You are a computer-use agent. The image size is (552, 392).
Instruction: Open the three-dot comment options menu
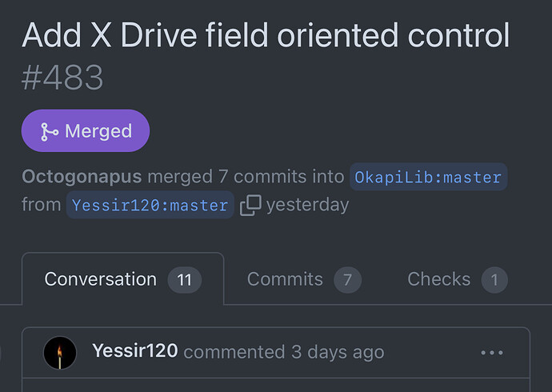tap(492, 353)
